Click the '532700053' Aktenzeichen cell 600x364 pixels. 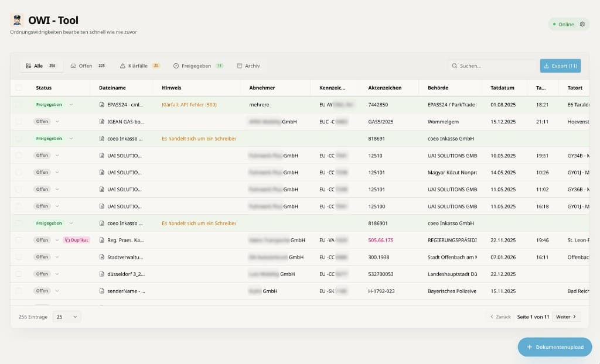coord(380,274)
